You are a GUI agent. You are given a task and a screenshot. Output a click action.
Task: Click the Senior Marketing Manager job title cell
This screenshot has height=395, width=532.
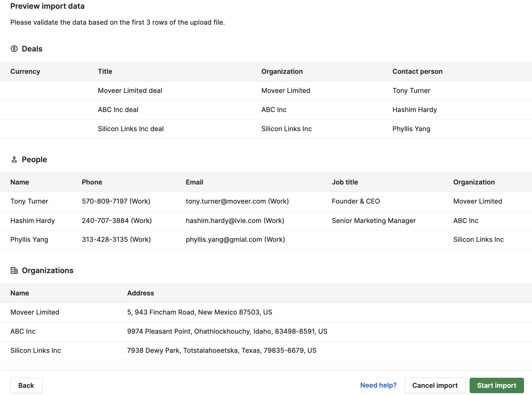point(374,221)
